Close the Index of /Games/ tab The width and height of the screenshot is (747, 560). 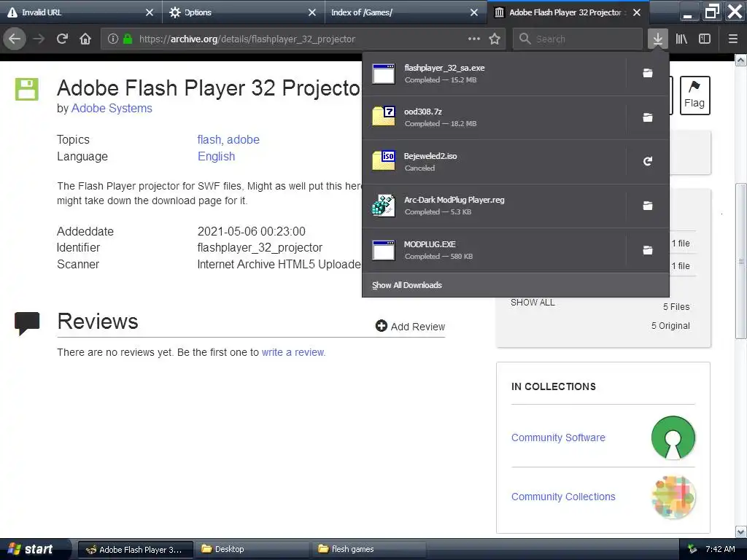click(474, 12)
